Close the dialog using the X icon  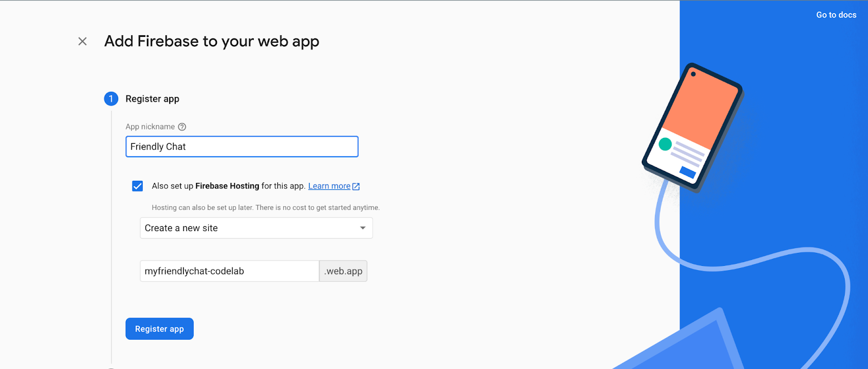click(x=82, y=41)
